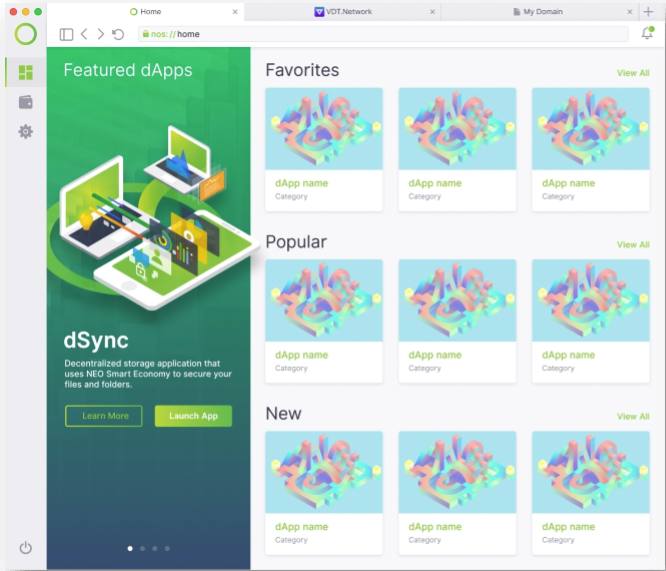Image resolution: width=666 pixels, height=571 pixels.
Task: Select first carousel dot indicator
Action: [130, 548]
